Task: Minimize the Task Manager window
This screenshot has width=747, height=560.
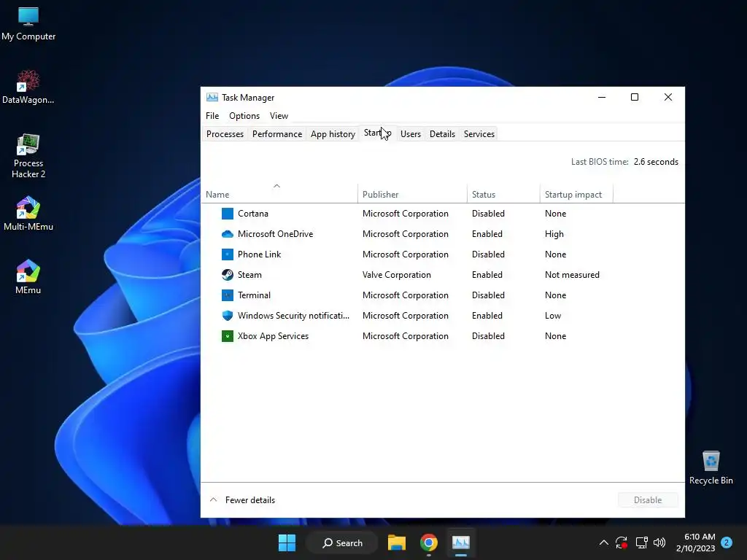Action: (x=602, y=97)
